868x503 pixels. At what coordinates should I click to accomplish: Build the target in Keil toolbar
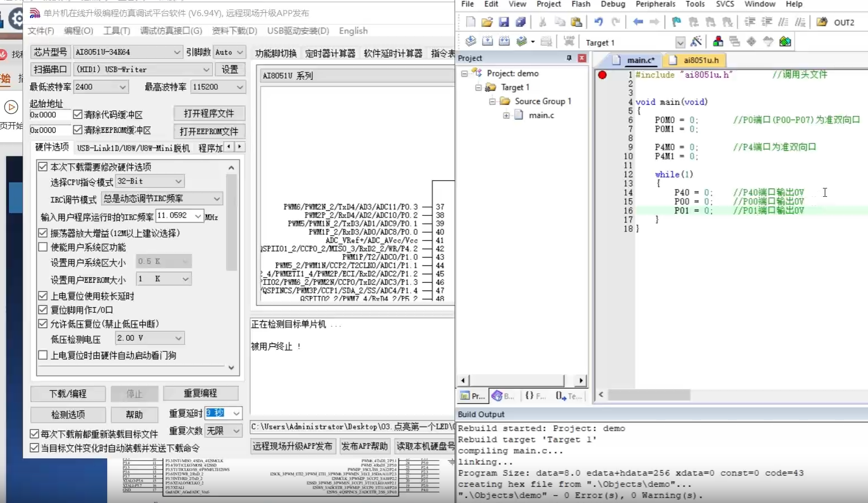[x=487, y=41]
